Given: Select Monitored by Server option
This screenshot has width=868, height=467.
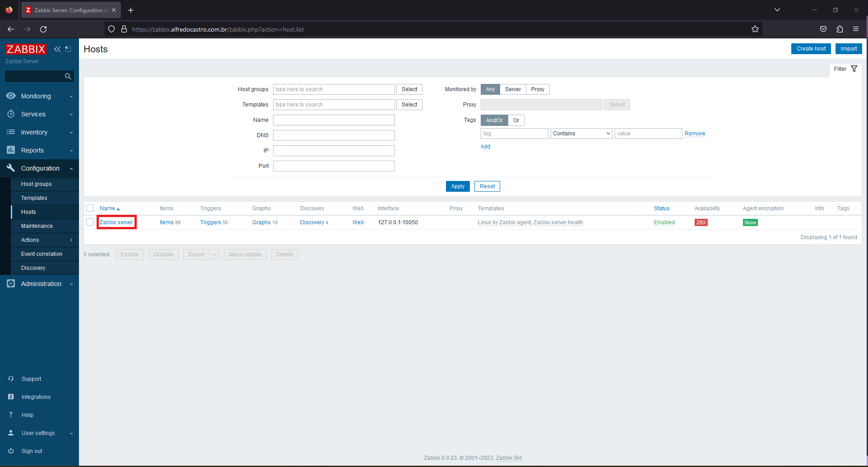Looking at the screenshot, I should (x=513, y=89).
